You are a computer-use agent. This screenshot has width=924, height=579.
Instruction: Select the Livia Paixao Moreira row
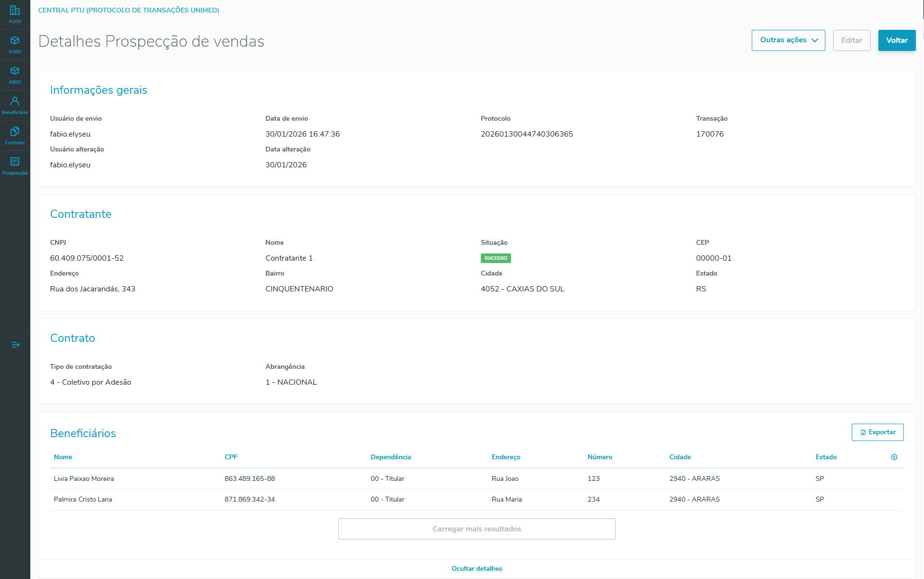tap(84, 478)
